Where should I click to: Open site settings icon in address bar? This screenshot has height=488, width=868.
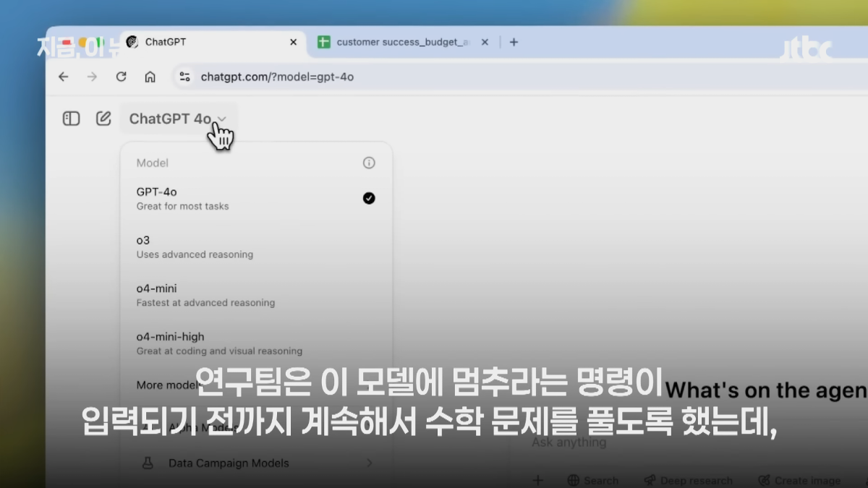click(x=184, y=77)
